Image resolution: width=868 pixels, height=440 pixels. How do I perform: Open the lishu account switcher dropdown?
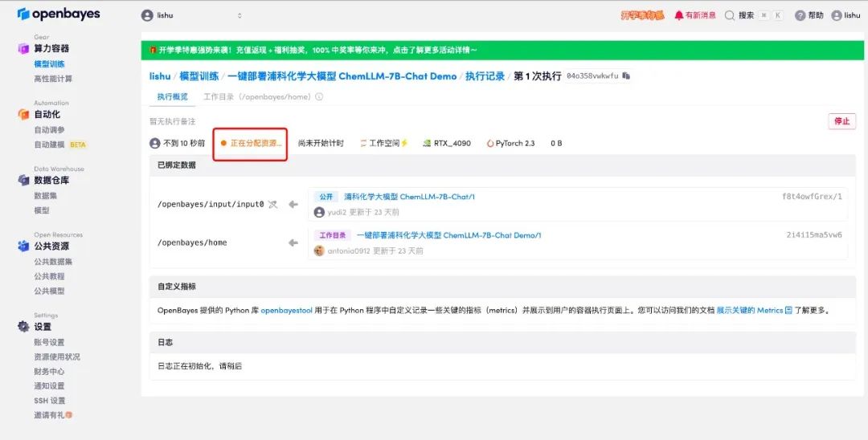point(191,15)
